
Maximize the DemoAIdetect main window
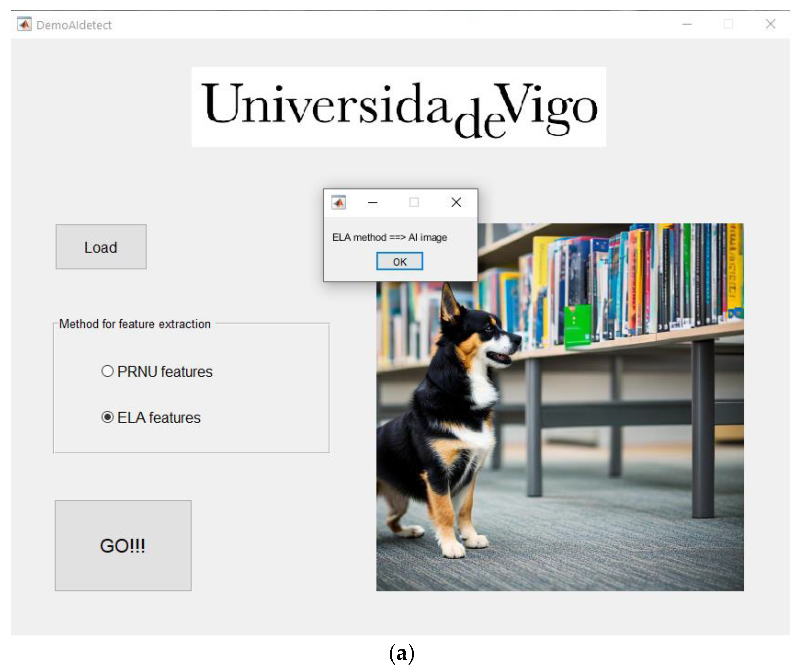tap(728, 24)
